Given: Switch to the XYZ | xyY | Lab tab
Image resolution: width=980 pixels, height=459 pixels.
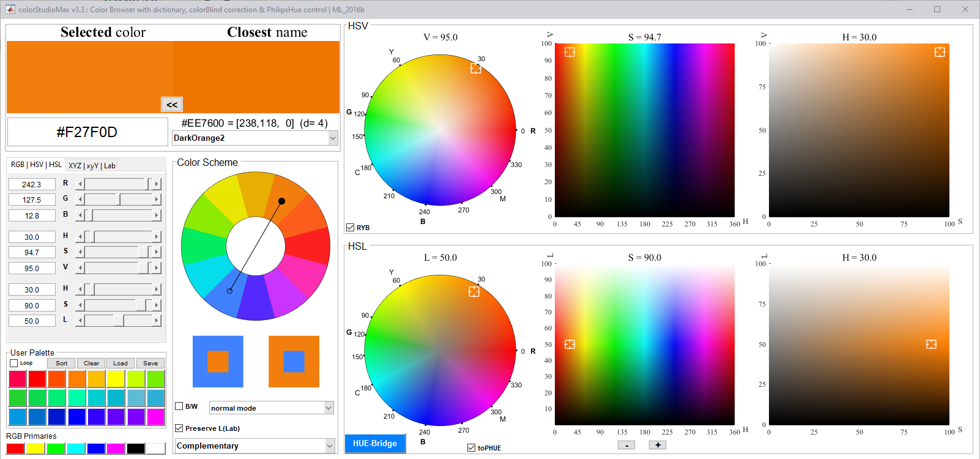Looking at the screenshot, I should click(x=92, y=166).
